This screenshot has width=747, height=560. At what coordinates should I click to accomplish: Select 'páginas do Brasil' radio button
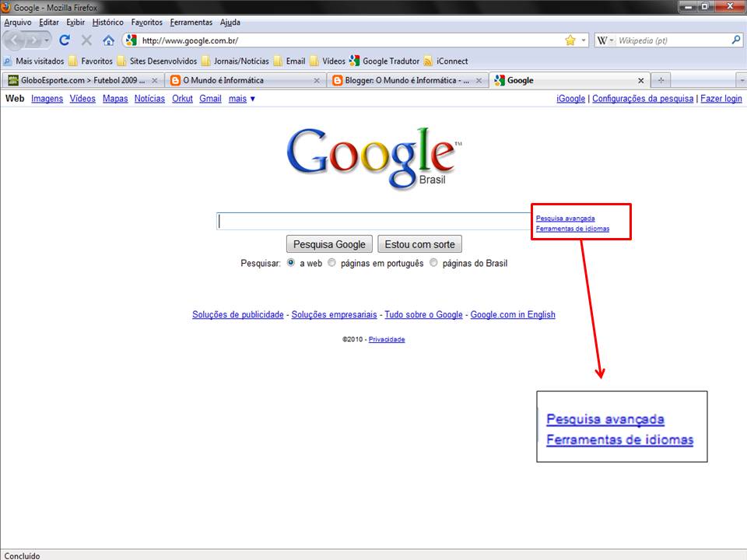coord(433,262)
